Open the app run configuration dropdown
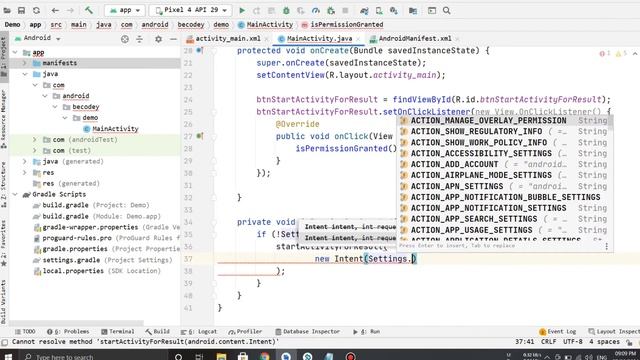 click(x=125, y=10)
